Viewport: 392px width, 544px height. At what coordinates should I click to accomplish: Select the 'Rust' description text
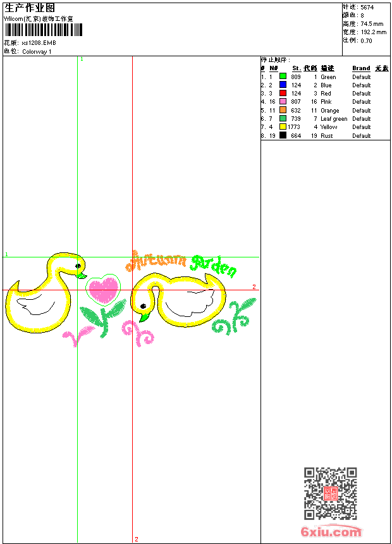(326, 136)
